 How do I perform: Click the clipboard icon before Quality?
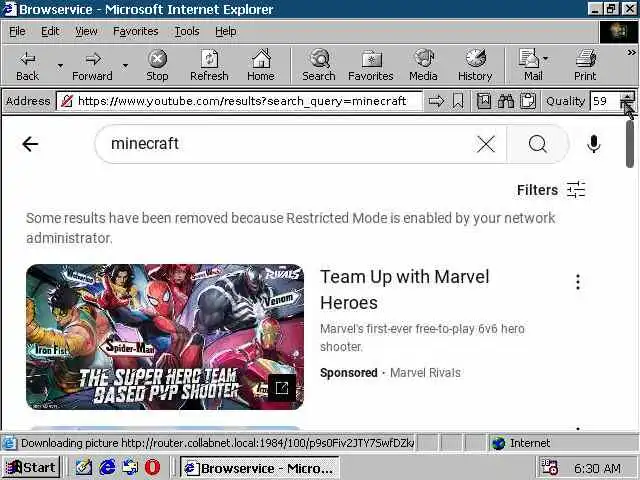pos(528,101)
